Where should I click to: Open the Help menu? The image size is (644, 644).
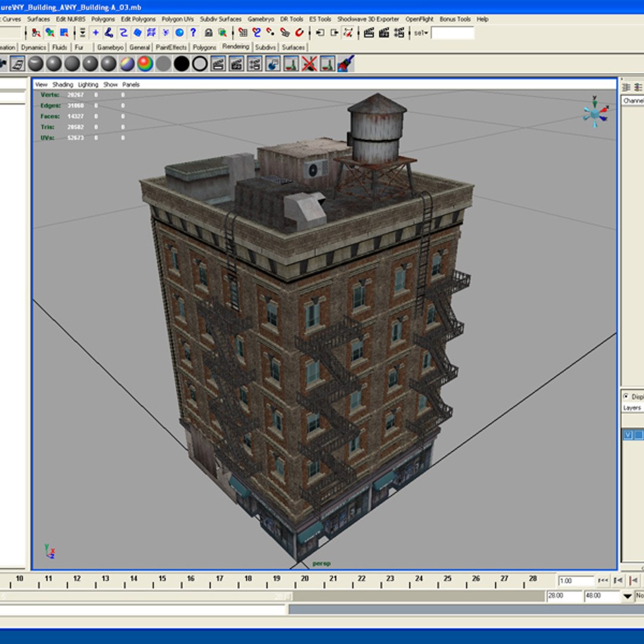pyautogui.click(x=482, y=19)
